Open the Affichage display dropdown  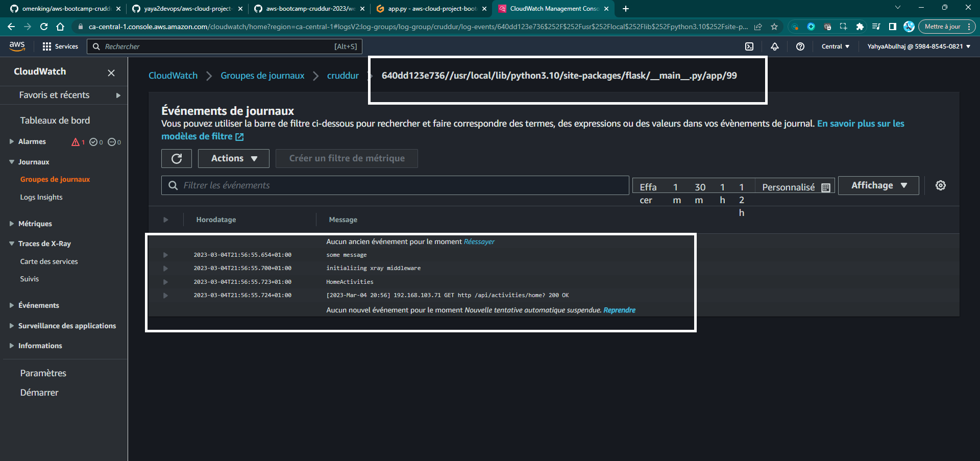click(x=878, y=185)
